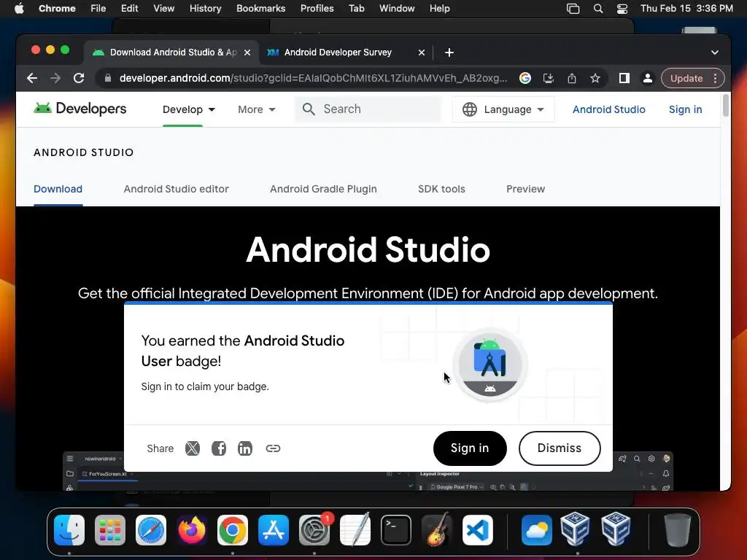Open the Weather app in the Dock
Image resolution: width=747 pixels, height=560 pixels.
pos(536,530)
